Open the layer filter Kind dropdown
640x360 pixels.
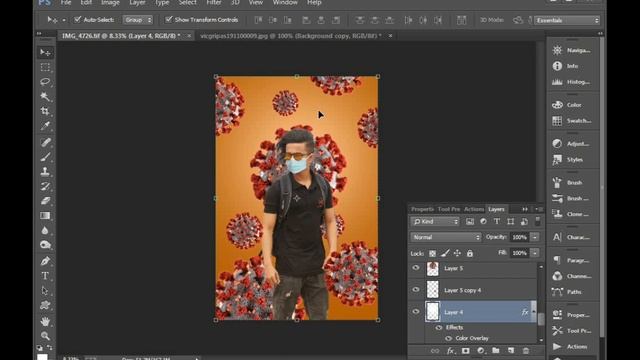point(435,222)
